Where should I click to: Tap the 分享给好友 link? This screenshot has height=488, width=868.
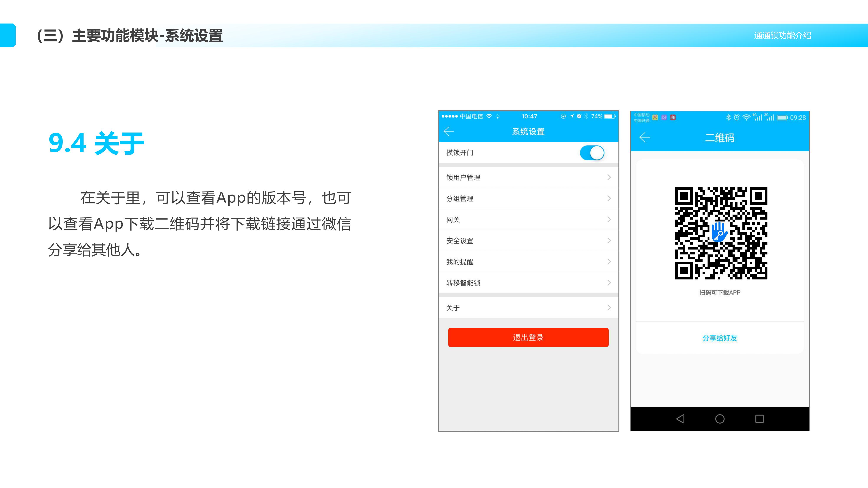pyautogui.click(x=719, y=338)
